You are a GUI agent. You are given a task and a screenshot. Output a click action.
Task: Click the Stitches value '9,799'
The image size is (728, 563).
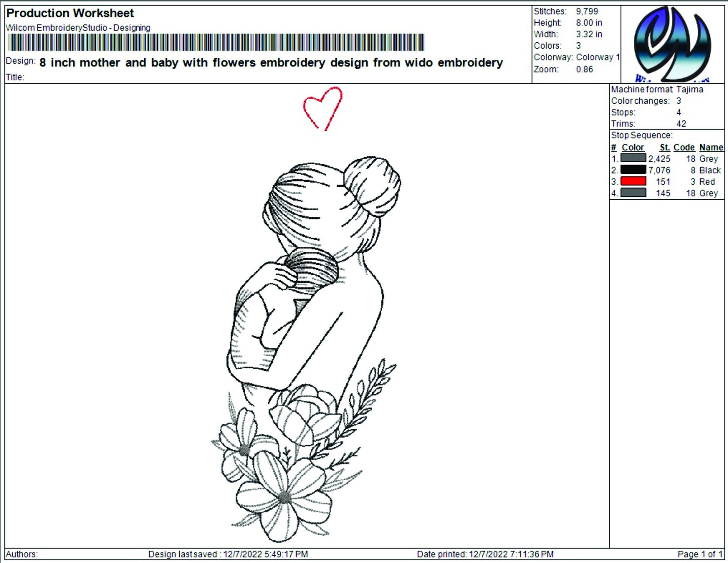pos(587,11)
